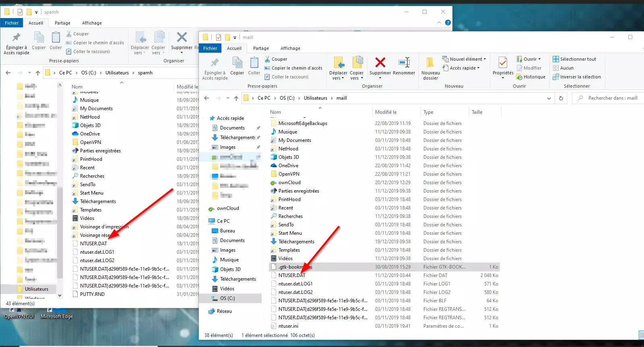Click Supprimer icon in maill window ribbon
644x347 pixels.
tap(380, 63)
